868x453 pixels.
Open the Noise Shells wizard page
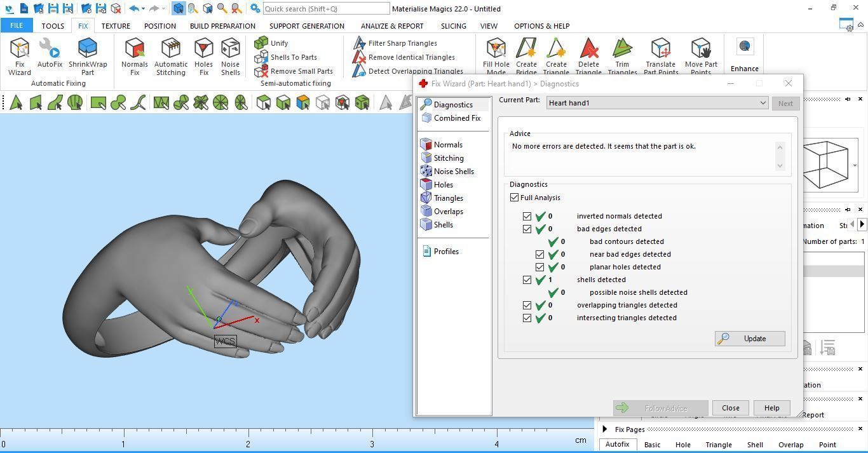(447, 172)
